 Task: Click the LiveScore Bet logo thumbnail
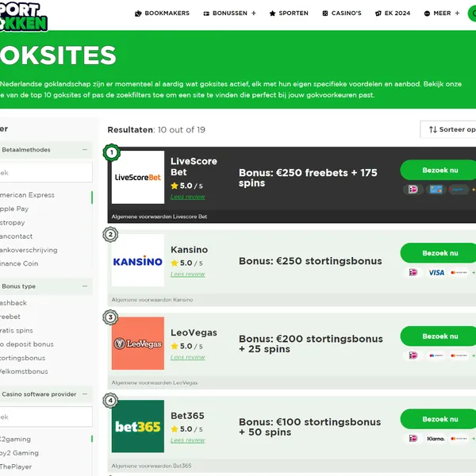(x=138, y=177)
